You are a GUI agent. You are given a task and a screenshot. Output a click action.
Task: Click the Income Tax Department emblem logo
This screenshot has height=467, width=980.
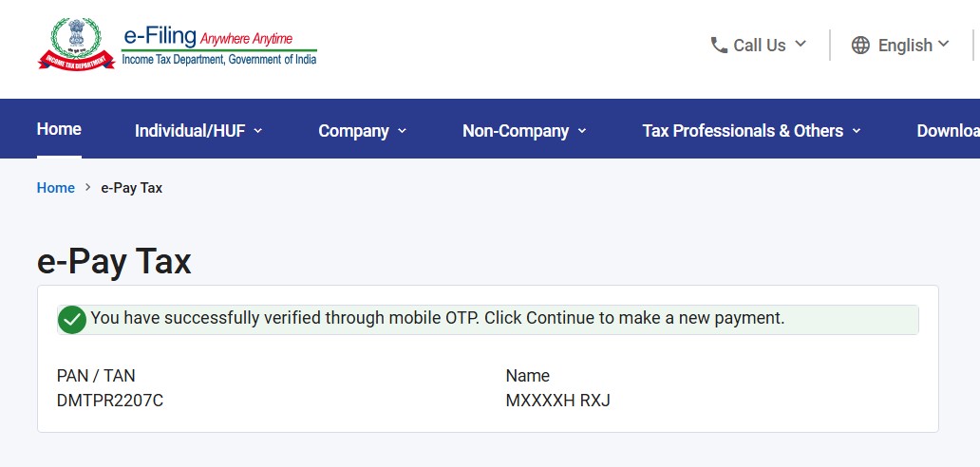pyautogui.click(x=76, y=43)
